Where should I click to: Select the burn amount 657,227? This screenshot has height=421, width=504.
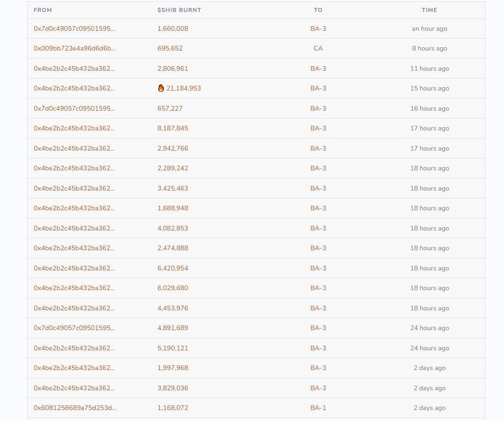(x=170, y=108)
